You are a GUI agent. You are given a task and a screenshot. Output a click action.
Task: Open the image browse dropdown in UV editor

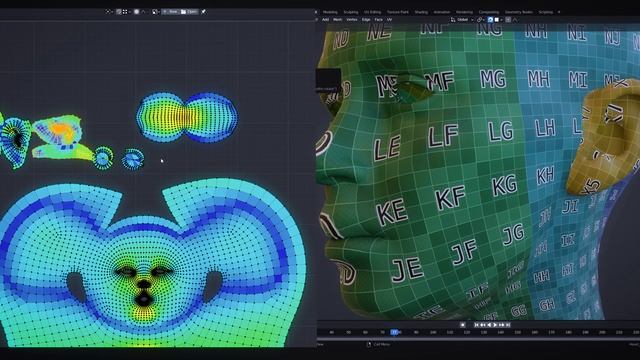(155, 12)
